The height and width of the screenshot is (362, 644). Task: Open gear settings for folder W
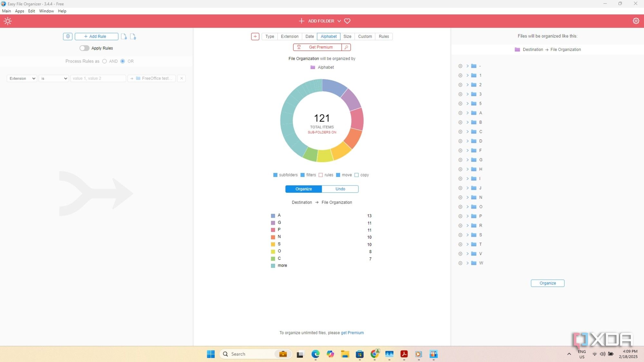pyautogui.click(x=460, y=263)
